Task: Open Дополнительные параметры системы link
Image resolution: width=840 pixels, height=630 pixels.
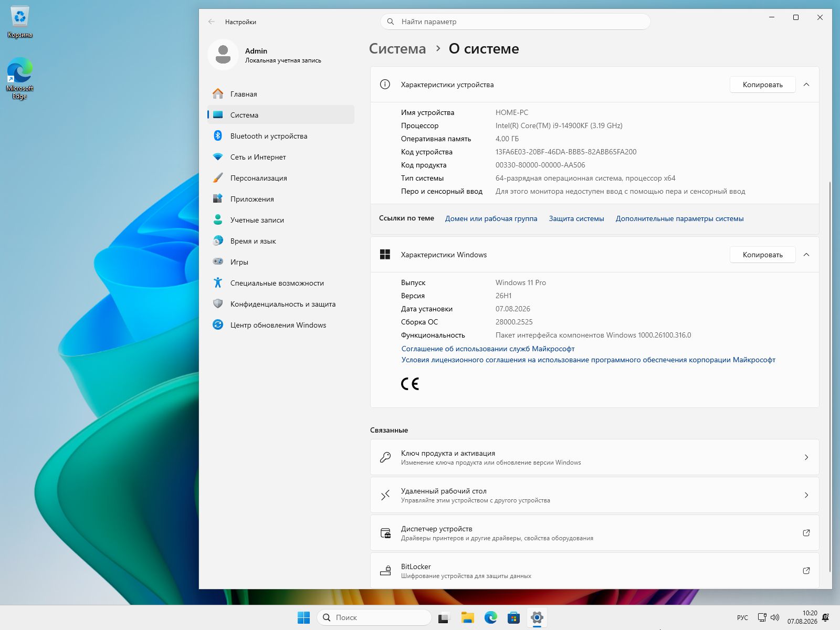Action: point(679,218)
